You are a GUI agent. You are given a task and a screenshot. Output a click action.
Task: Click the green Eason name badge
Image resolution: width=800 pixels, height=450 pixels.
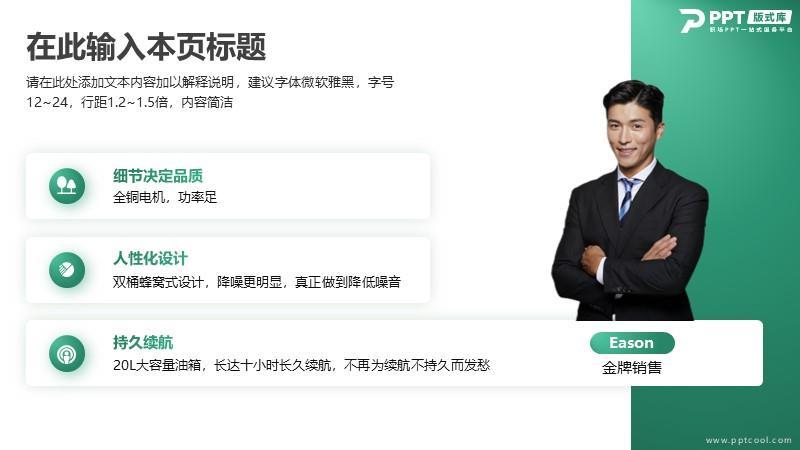coord(632,343)
